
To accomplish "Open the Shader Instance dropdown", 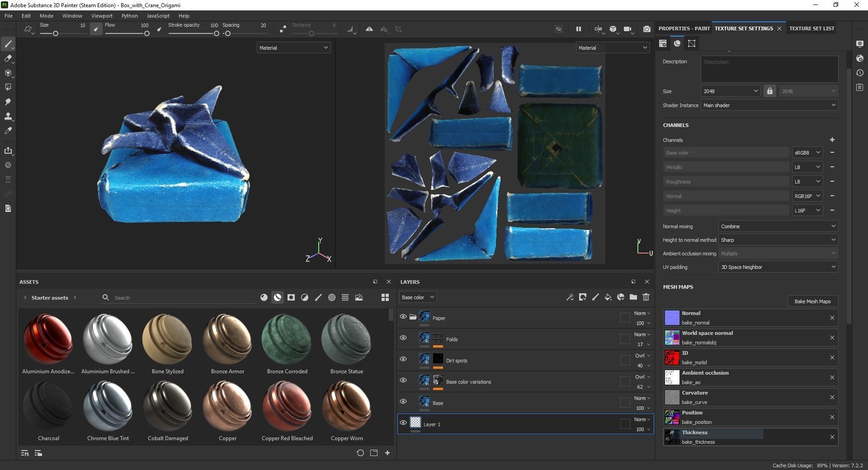I will pyautogui.click(x=769, y=105).
